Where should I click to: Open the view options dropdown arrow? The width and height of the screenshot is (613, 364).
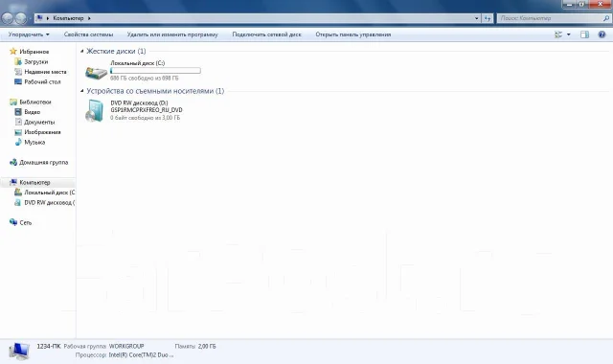(x=568, y=34)
